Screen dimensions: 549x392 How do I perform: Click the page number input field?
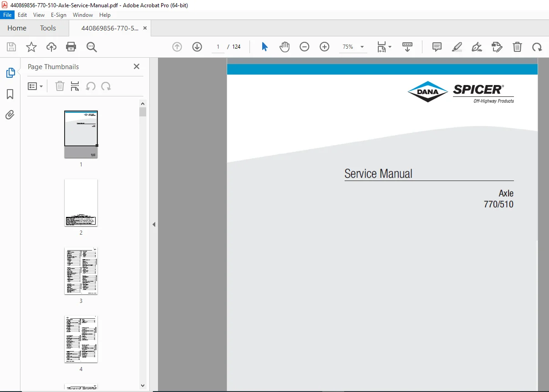click(218, 47)
